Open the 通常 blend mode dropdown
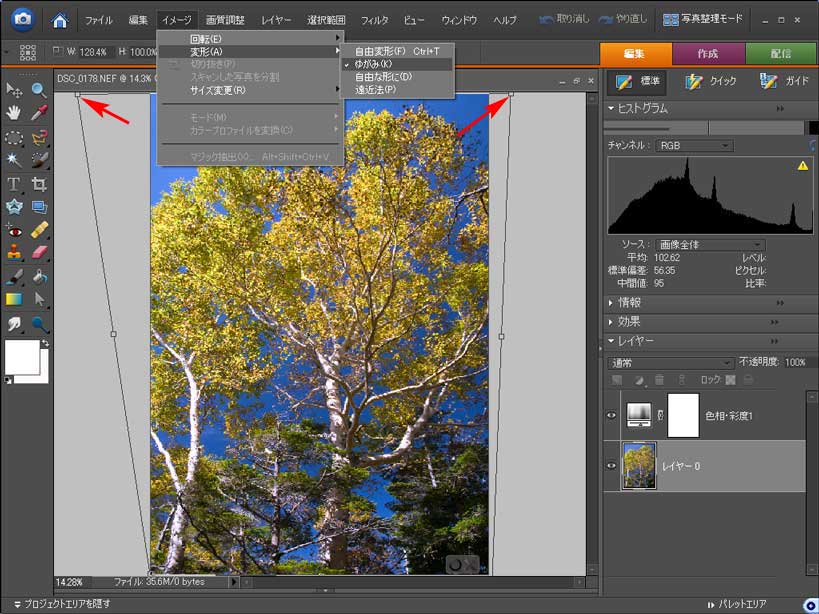The image size is (819, 614). (671, 362)
